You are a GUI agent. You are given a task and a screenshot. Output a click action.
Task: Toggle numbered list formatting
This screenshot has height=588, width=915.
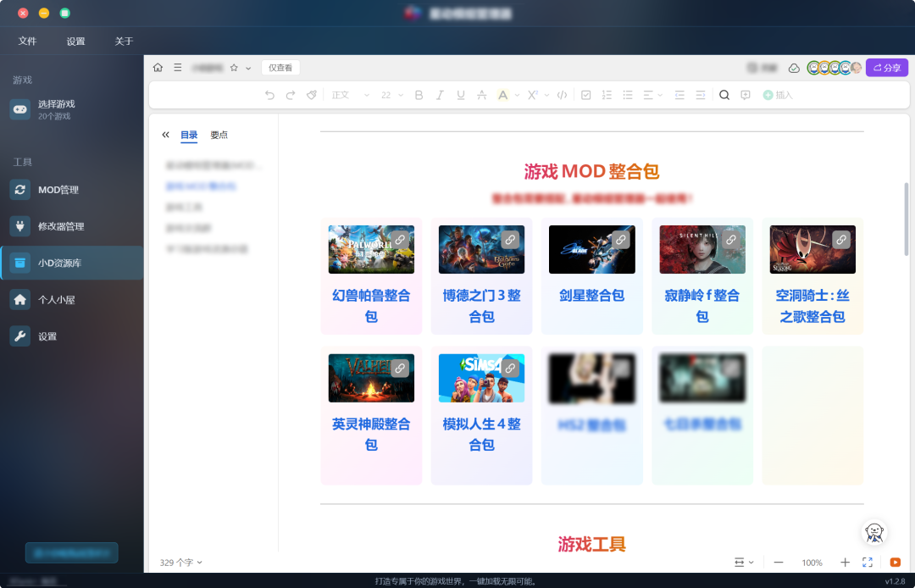tap(607, 95)
